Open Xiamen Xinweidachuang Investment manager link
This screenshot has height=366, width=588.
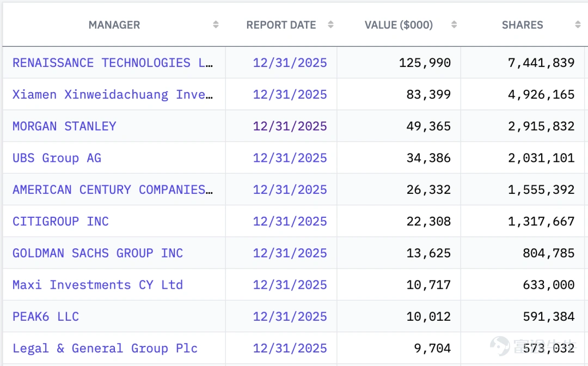tap(113, 95)
